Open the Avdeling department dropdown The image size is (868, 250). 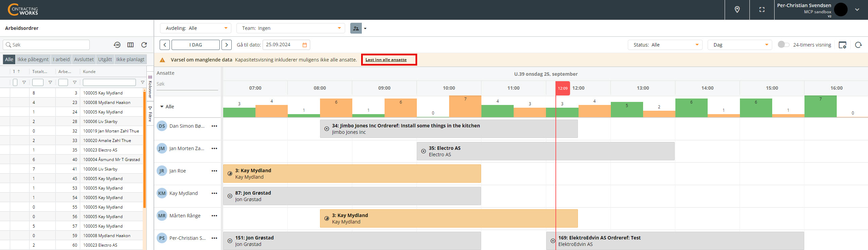195,28
